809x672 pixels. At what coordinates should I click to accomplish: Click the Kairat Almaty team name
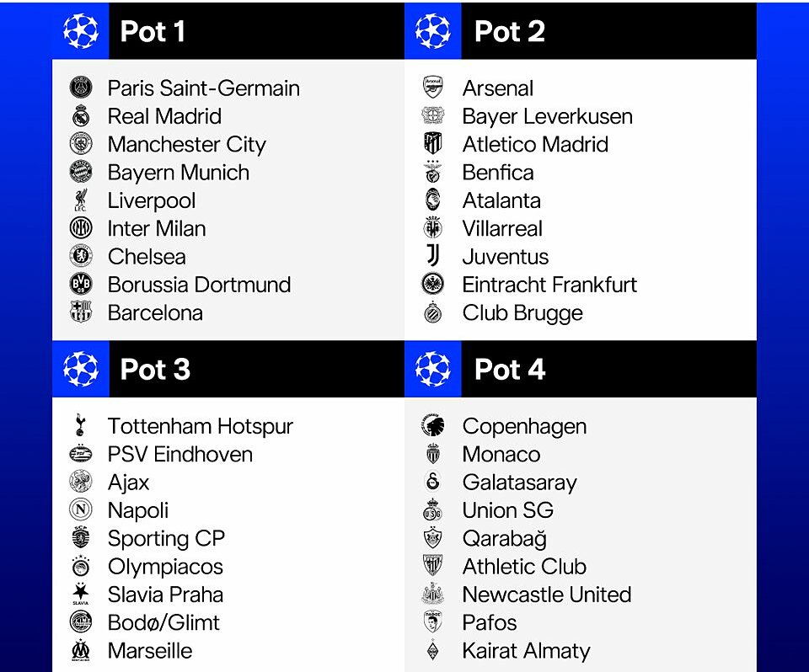pos(526,650)
